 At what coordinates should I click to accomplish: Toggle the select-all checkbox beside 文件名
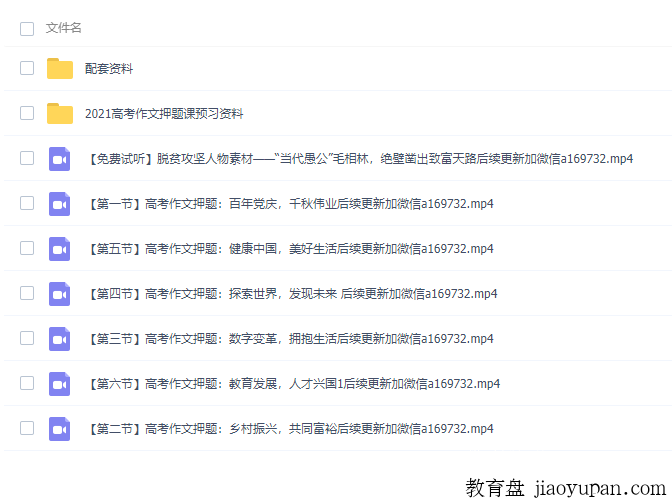(x=27, y=28)
